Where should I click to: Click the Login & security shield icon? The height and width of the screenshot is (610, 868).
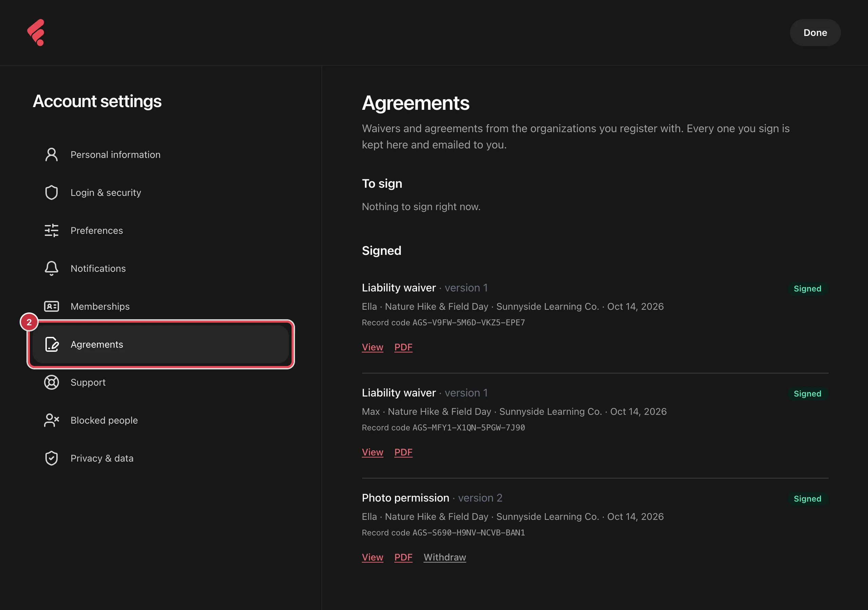(52, 192)
